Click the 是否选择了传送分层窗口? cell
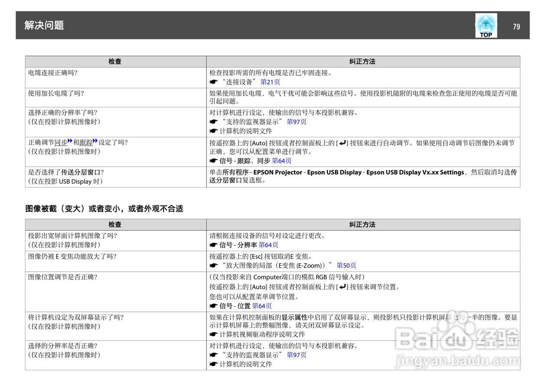555x392 pixels. [x=115, y=177]
